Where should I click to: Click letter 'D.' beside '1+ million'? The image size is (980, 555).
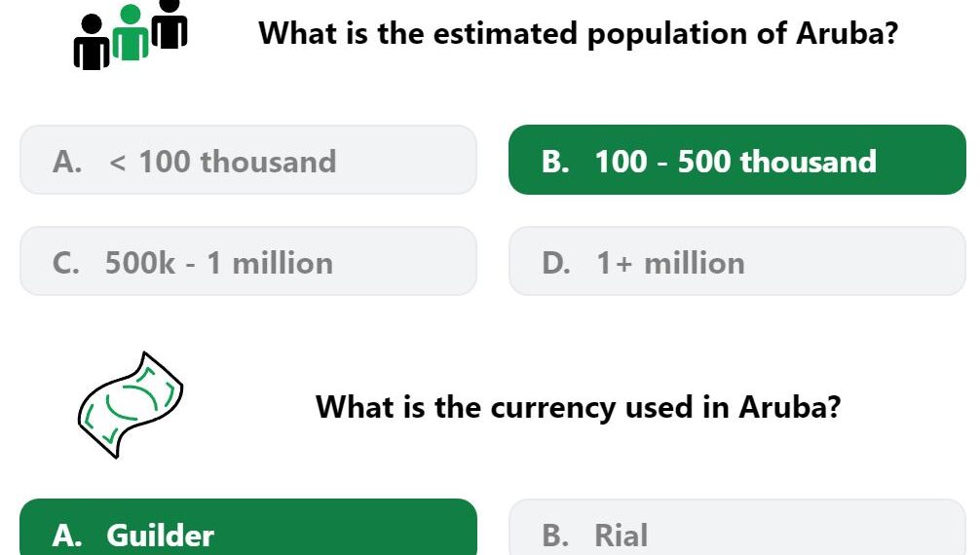[556, 263]
